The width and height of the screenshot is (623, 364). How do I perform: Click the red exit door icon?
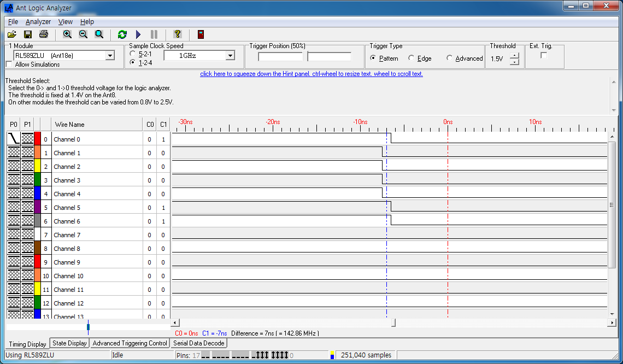(x=201, y=34)
